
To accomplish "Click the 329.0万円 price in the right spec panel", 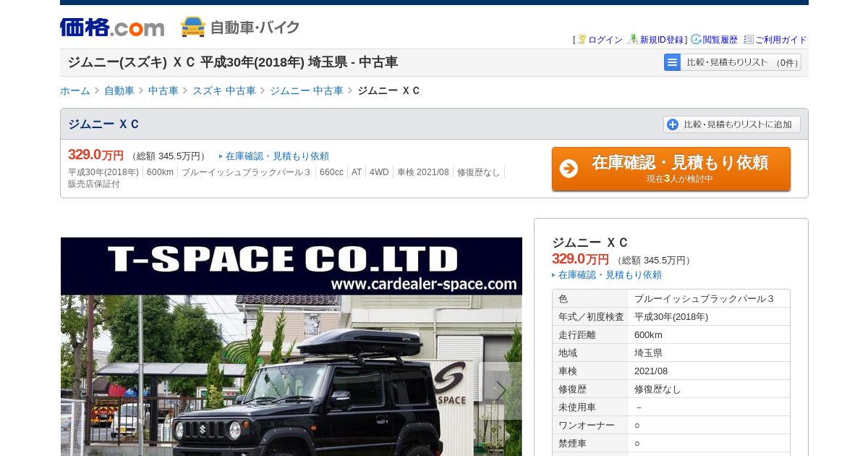I will [x=580, y=259].
